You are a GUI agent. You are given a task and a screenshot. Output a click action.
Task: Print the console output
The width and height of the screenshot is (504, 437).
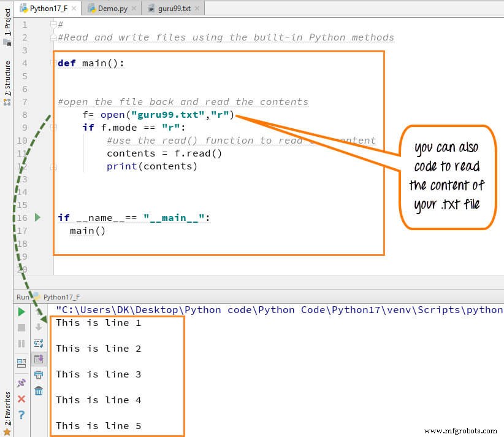click(x=39, y=376)
